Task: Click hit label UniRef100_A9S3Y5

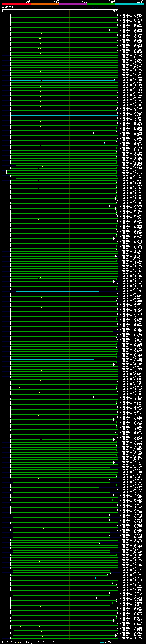Action: pos(131,27)
